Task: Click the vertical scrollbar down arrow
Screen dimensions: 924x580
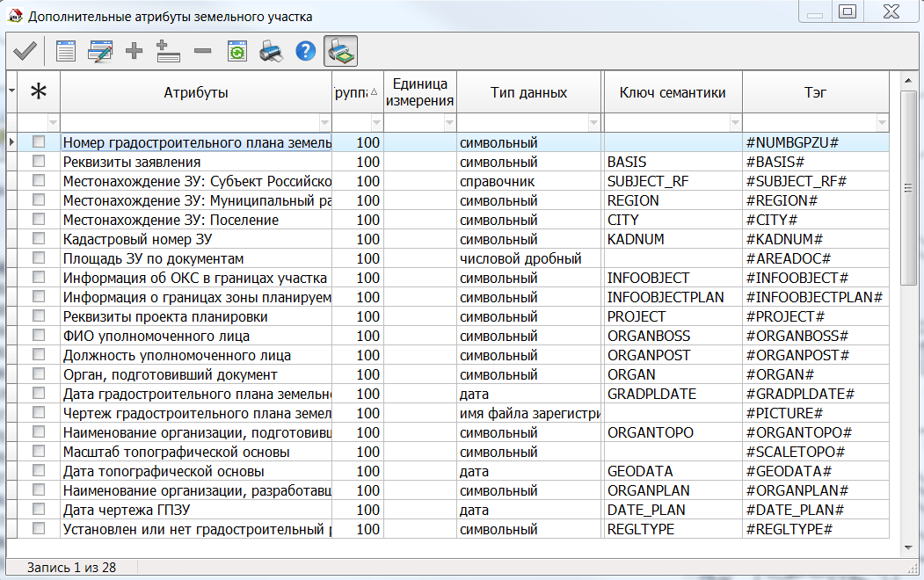Action: (x=908, y=547)
